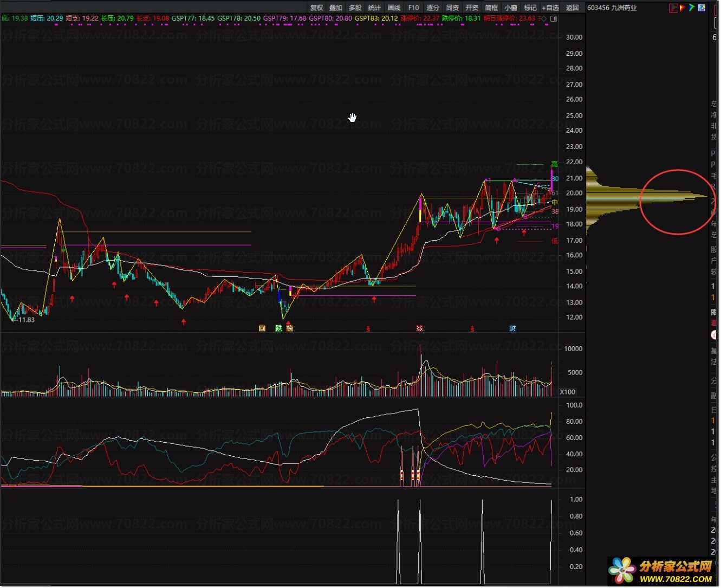Screen dimensions: 721x588
Task: Add stock with +自选 button
Action: tap(550, 8)
